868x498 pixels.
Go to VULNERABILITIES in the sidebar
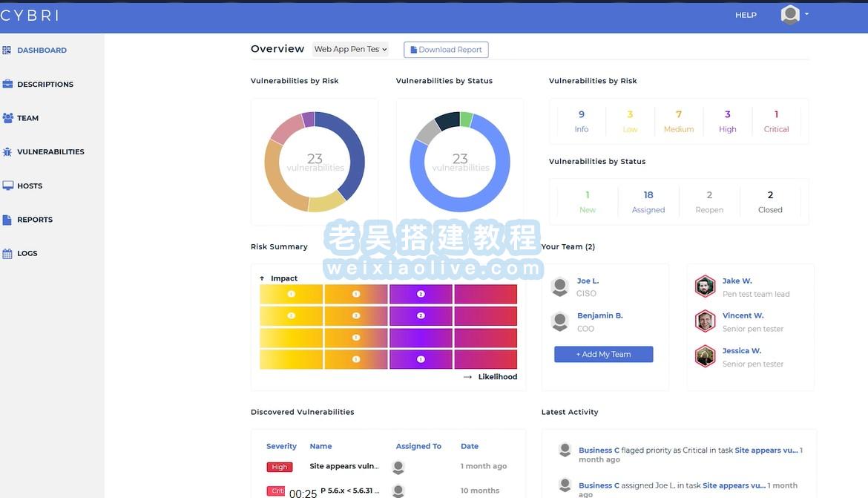tap(50, 151)
